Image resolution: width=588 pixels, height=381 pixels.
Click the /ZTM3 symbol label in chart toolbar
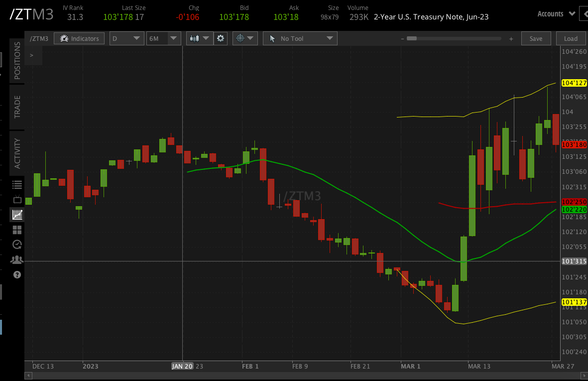tap(39, 39)
